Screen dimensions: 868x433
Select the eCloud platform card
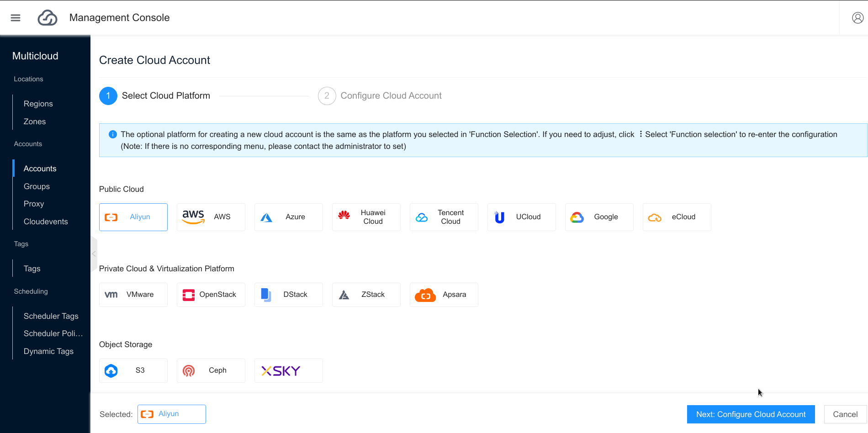pos(677,217)
